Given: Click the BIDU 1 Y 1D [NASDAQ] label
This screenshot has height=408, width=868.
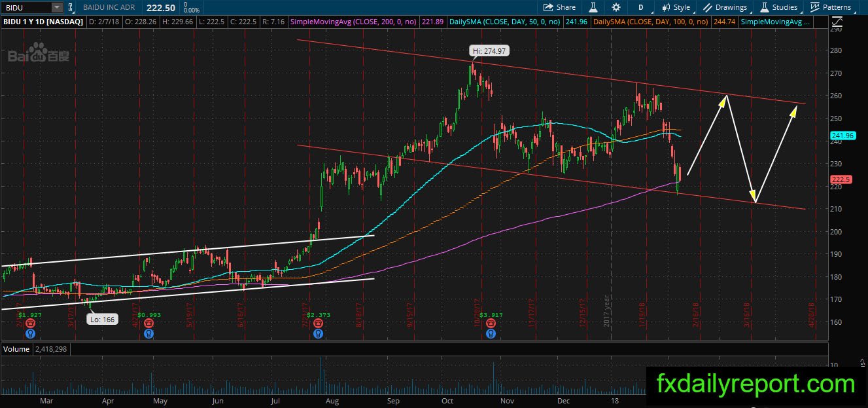Looking at the screenshot, I should point(43,22).
